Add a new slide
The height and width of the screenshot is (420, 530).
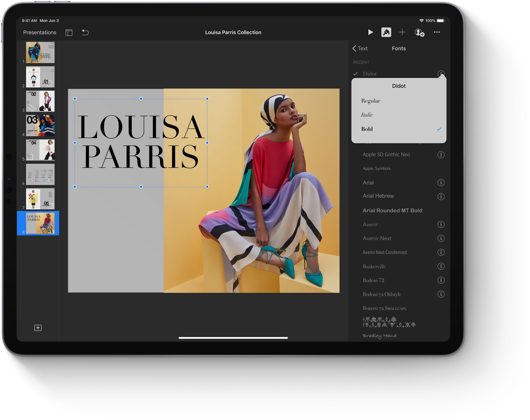(x=38, y=328)
